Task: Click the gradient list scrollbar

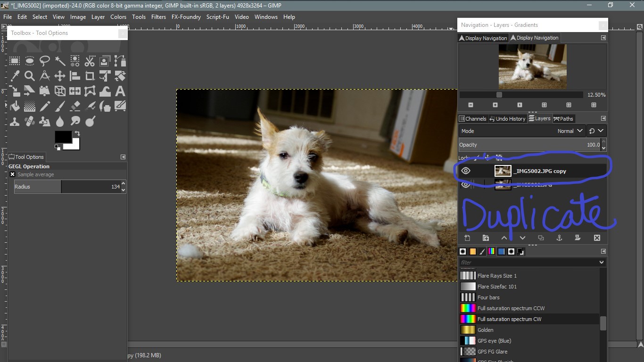Action: [x=603, y=323]
